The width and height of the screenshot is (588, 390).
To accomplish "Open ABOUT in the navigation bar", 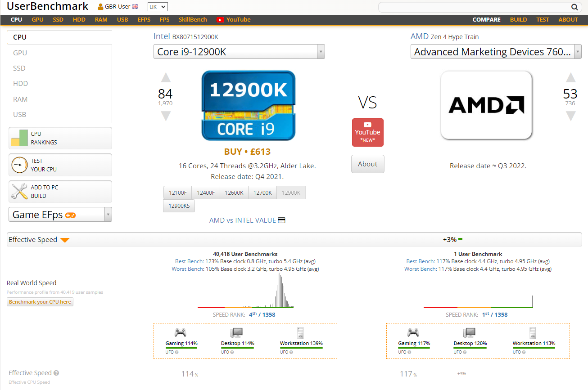I will coord(568,20).
